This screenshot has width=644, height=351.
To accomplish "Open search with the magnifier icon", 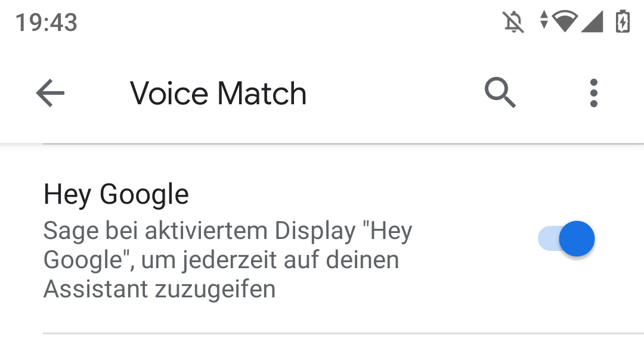I will point(500,93).
